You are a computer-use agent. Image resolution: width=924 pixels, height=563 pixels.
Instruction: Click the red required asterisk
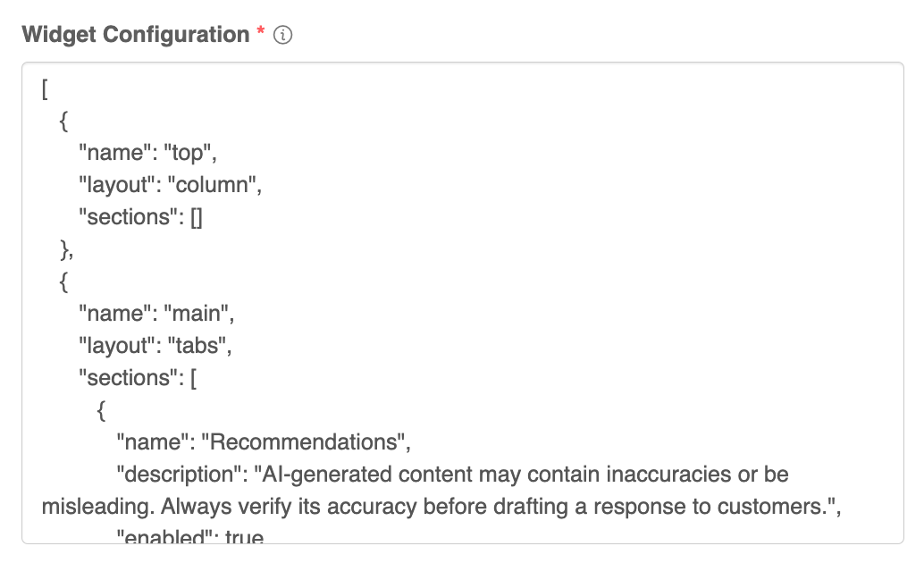261,33
